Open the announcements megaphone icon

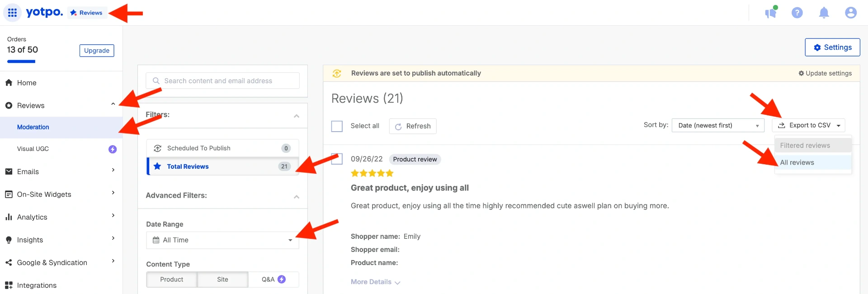pos(771,13)
